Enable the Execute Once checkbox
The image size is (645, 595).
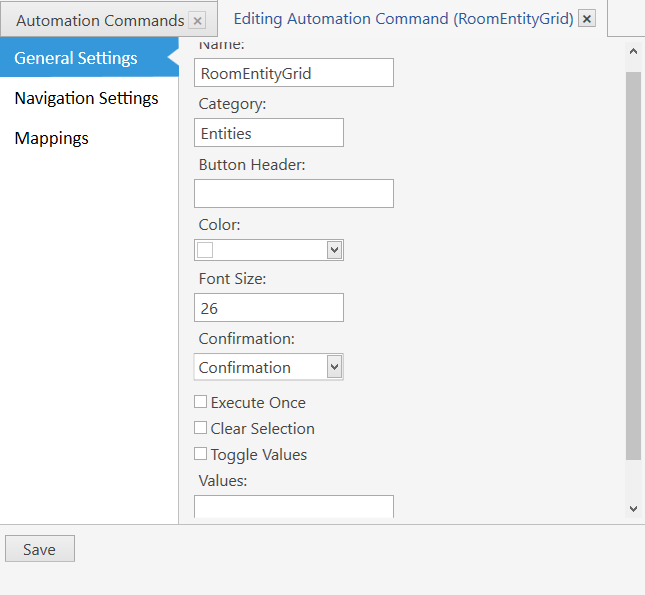pyautogui.click(x=200, y=402)
